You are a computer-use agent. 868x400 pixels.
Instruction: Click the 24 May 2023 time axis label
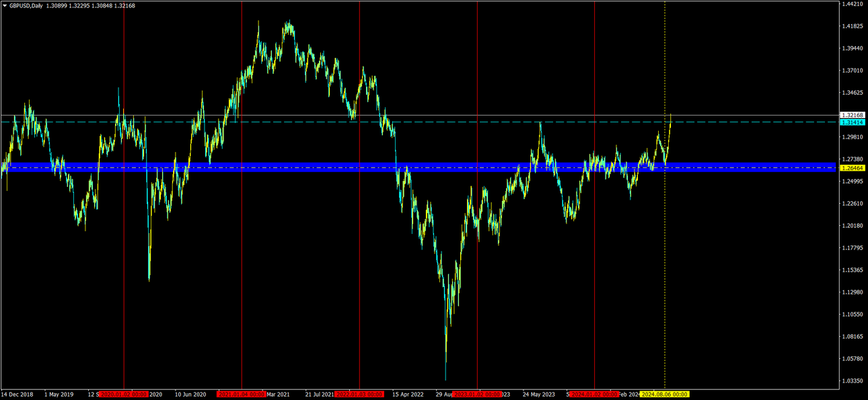[539, 395]
